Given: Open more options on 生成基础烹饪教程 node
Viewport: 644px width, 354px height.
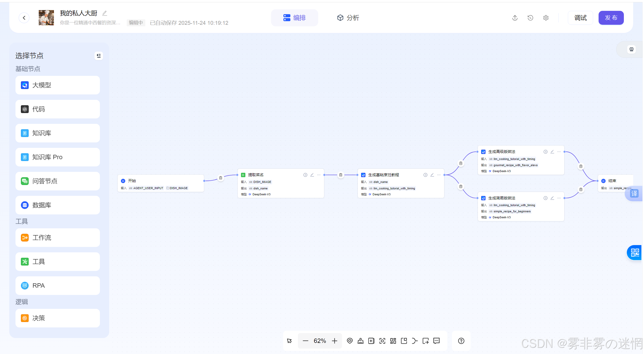Looking at the screenshot, I should tap(439, 175).
